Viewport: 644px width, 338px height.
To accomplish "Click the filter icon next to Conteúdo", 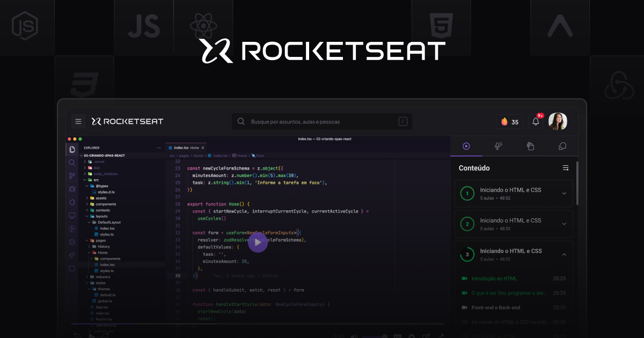I will coord(566,168).
